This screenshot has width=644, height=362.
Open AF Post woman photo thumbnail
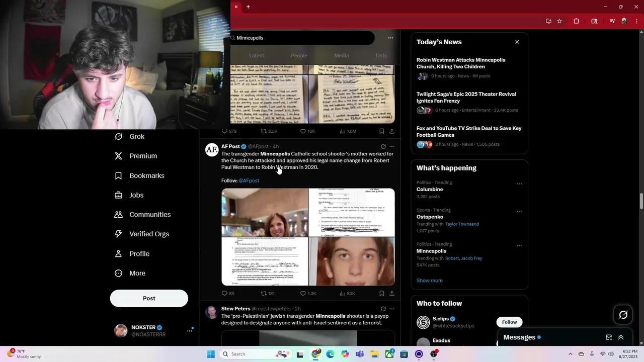point(265,212)
